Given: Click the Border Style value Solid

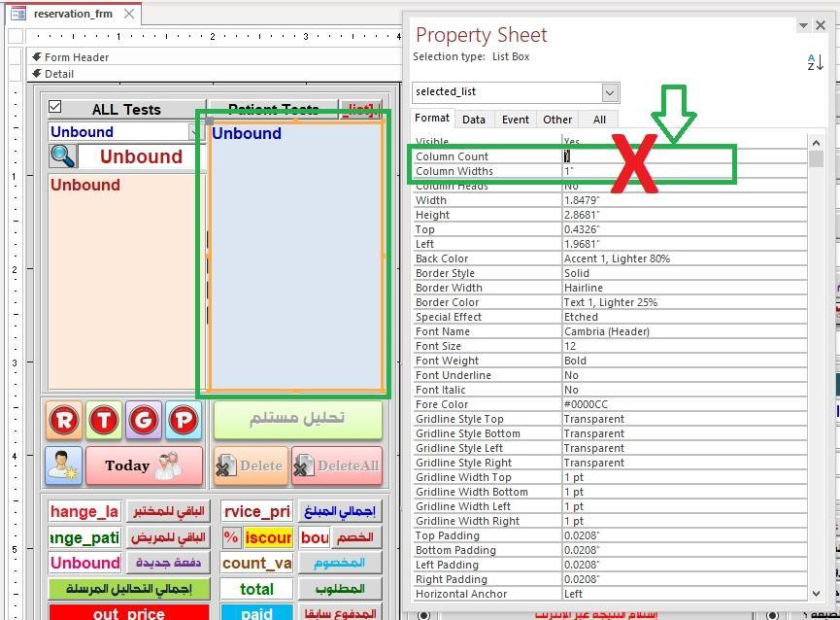Looking at the screenshot, I should (684, 273).
